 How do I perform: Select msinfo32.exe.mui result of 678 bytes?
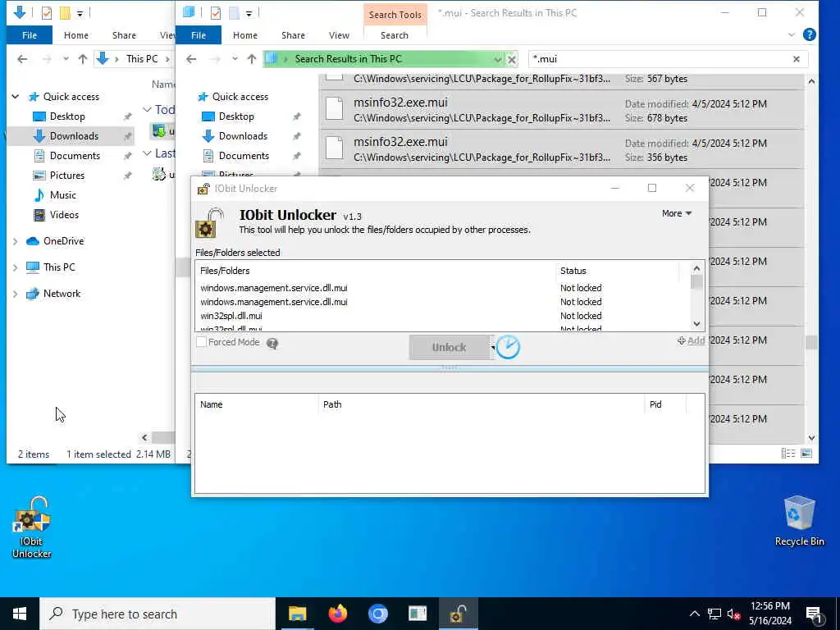[x=561, y=110]
